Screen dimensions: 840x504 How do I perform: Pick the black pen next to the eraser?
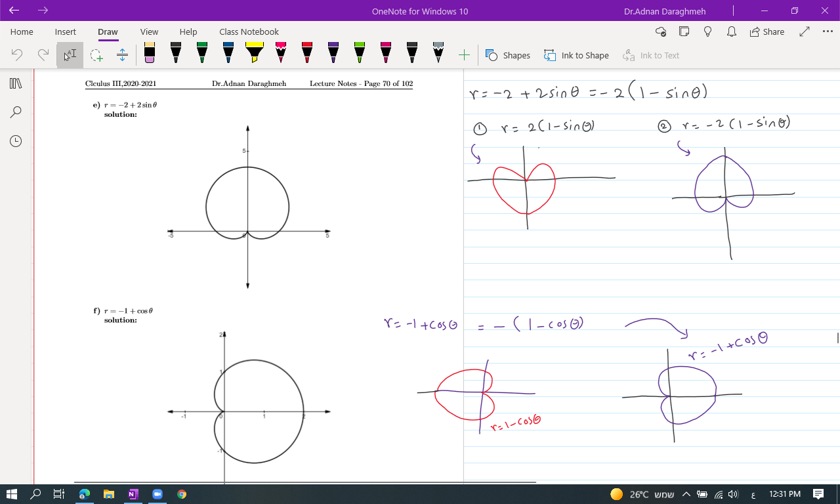coord(176,53)
